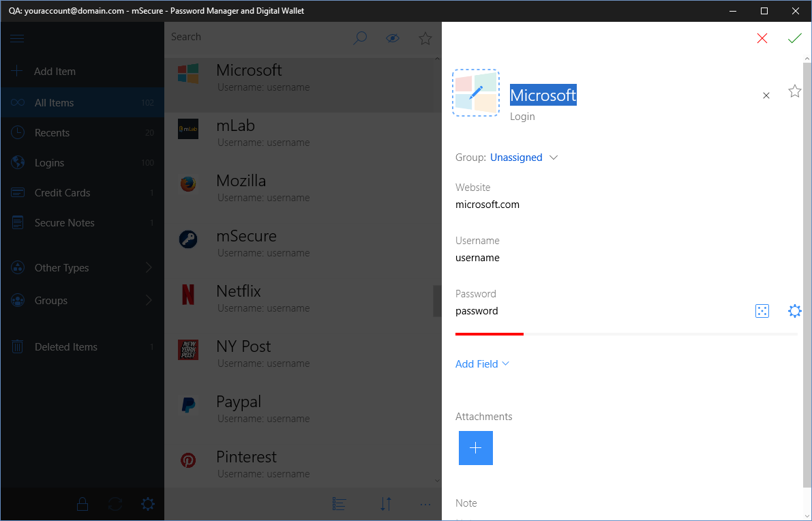The width and height of the screenshot is (812, 521).
Task: Click the Add Item label
Action: click(x=55, y=72)
